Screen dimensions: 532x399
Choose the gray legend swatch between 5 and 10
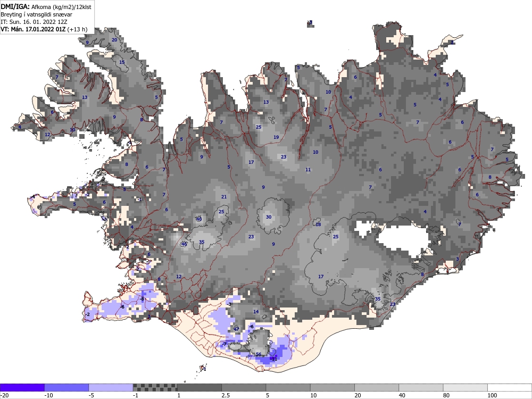(x=288, y=387)
